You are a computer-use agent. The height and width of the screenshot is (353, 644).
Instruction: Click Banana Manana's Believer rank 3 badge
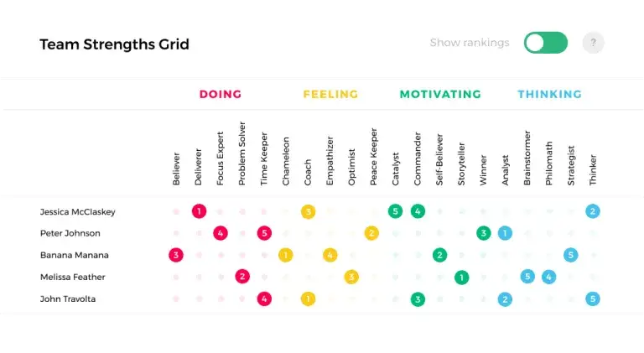tap(176, 255)
